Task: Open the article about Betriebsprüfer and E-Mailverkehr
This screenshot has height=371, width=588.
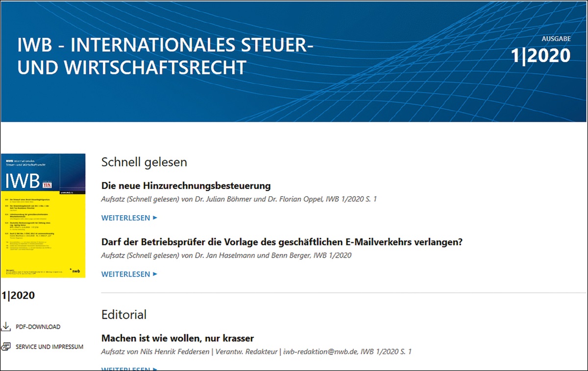Action: click(282, 242)
